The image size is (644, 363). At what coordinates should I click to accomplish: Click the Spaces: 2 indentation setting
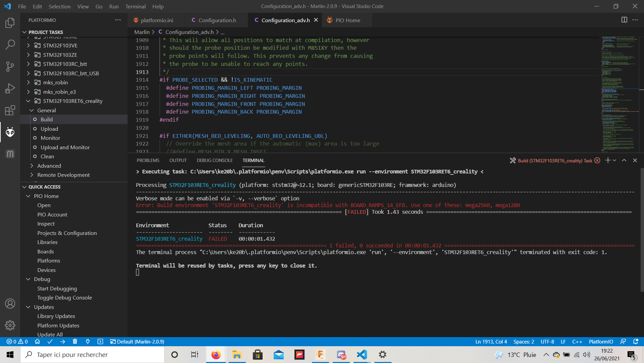[523, 341]
